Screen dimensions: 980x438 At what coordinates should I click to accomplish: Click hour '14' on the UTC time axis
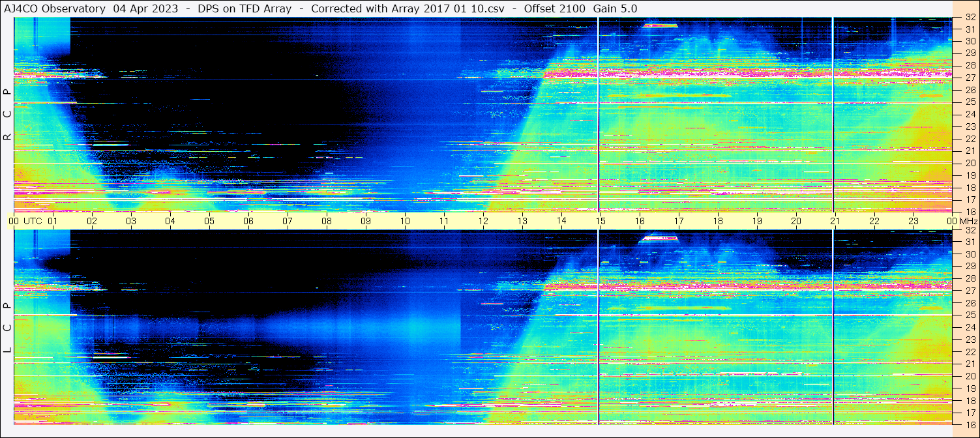tap(561, 221)
